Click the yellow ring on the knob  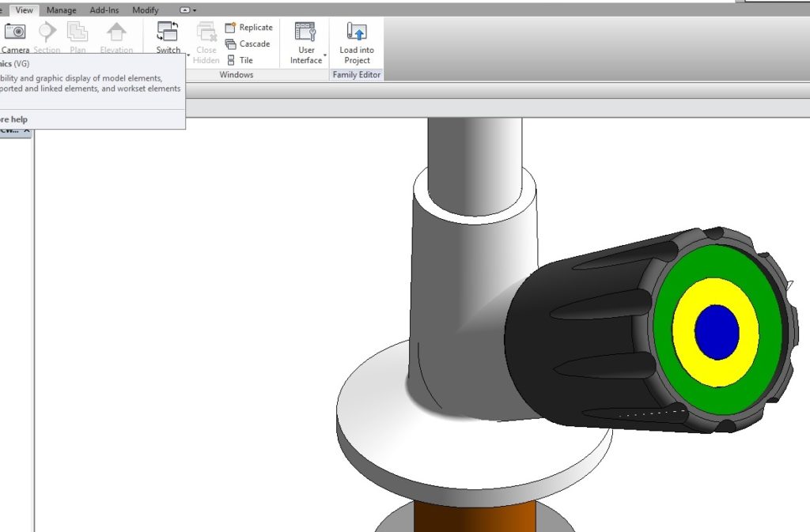[x=685, y=334]
